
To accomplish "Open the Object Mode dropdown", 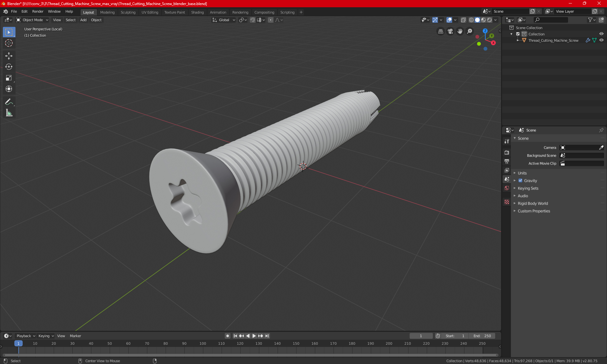I will coord(33,20).
